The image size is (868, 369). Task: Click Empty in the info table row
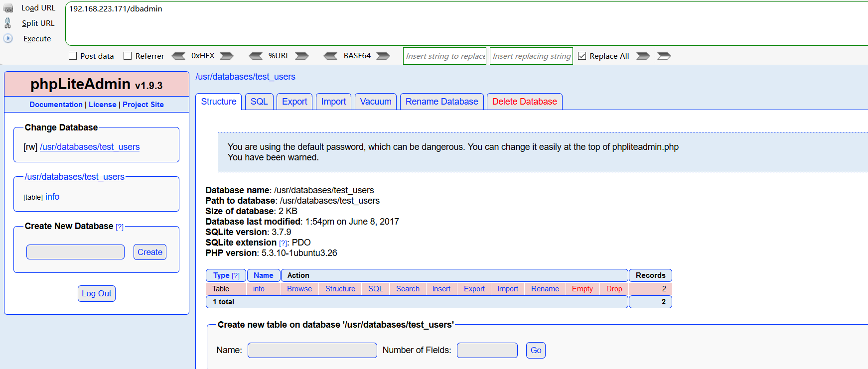coord(582,289)
